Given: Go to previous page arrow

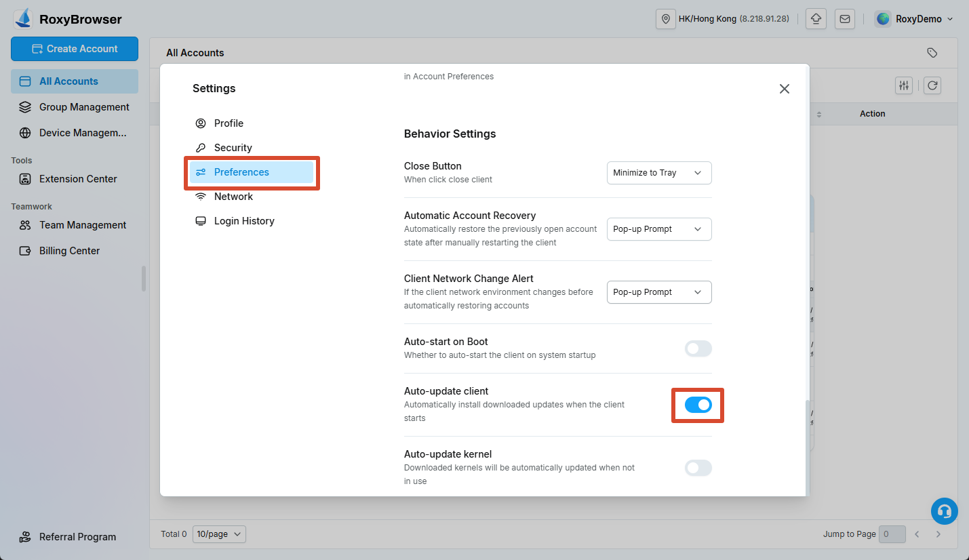Looking at the screenshot, I should pyautogui.click(x=917, y=534).
